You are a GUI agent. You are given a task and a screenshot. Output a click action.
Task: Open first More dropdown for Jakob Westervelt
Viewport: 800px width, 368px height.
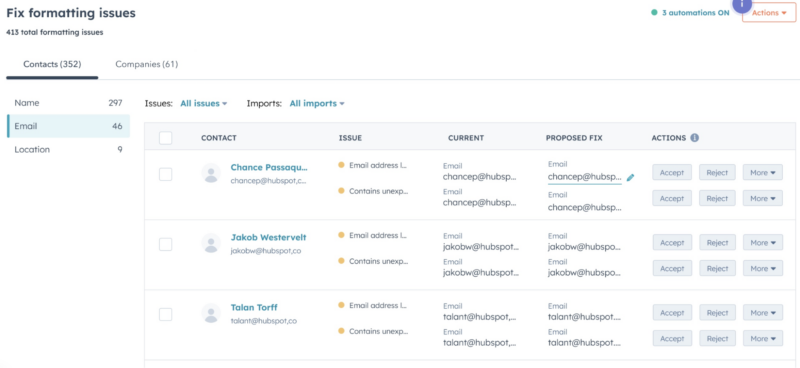point(762,242)
